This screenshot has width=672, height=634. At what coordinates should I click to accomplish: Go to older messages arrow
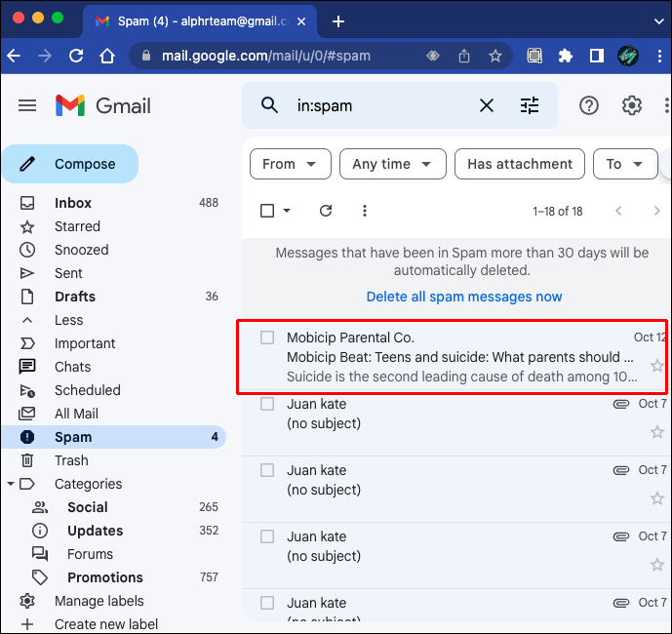656,211
